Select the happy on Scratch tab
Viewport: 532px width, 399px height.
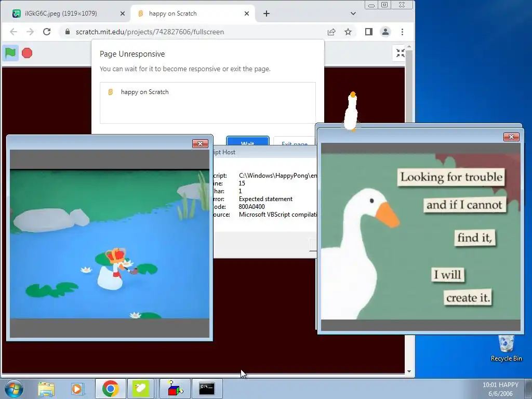click(172, 14)
